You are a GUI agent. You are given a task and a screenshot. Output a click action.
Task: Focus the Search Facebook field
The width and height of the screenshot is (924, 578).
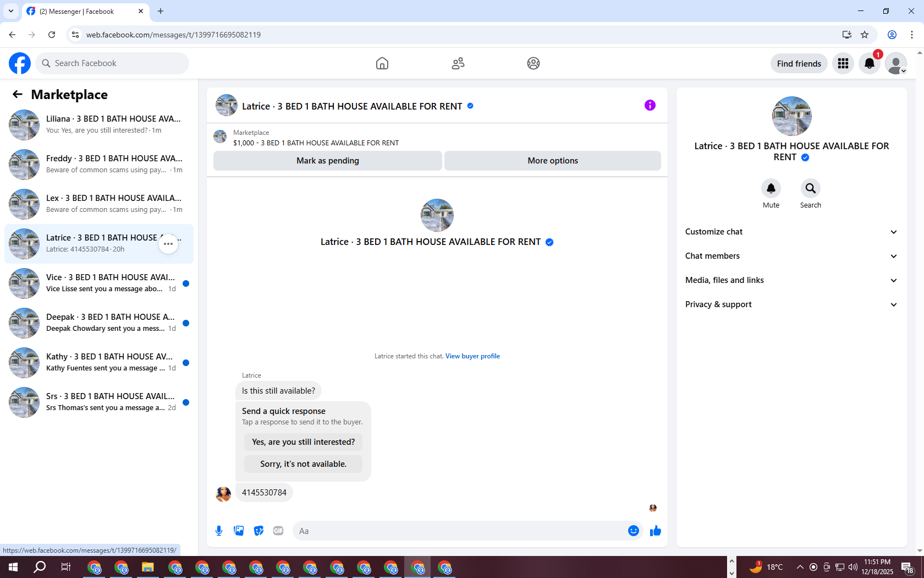112,63
